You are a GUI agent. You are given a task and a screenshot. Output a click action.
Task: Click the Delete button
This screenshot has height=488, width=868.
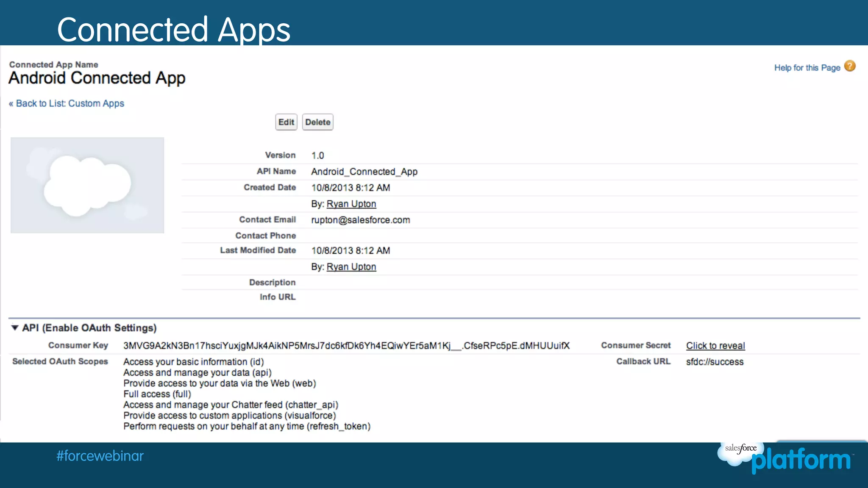[317, 122]
